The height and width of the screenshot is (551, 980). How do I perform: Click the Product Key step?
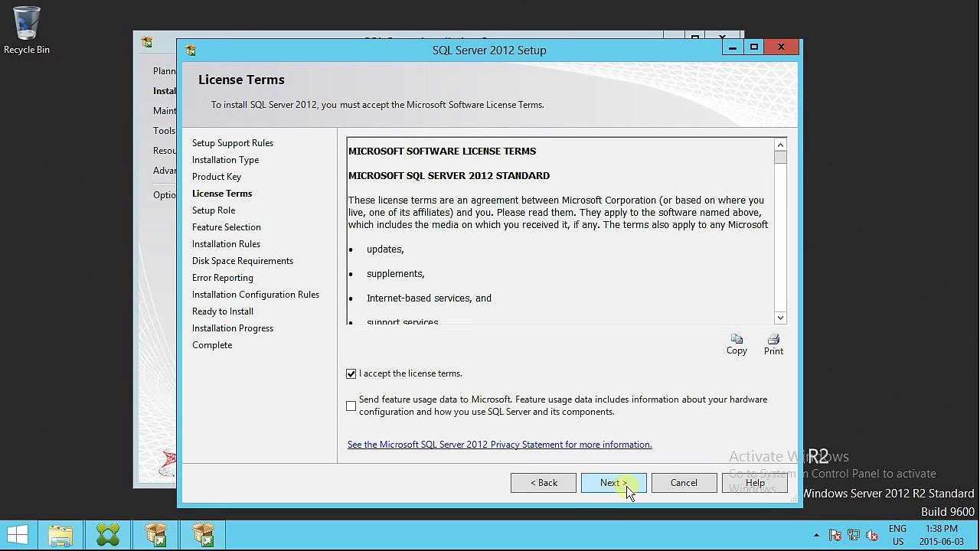tap(217, 177)
